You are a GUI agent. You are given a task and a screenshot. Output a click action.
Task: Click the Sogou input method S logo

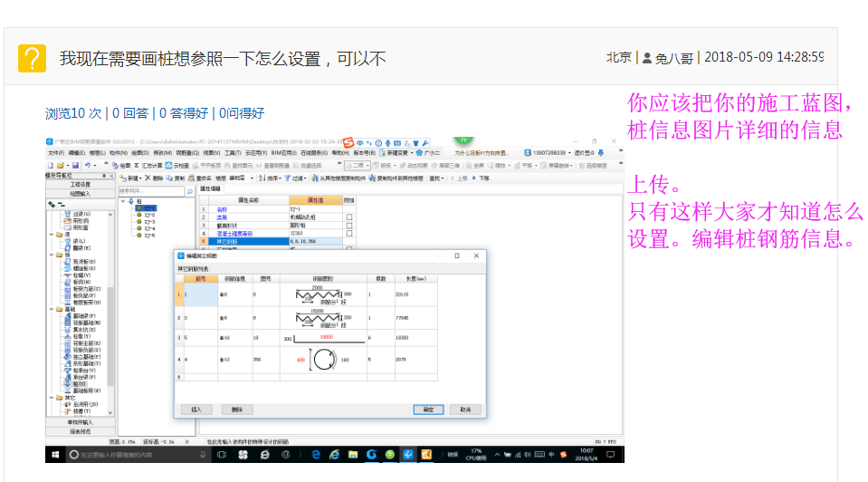[348, 143]
